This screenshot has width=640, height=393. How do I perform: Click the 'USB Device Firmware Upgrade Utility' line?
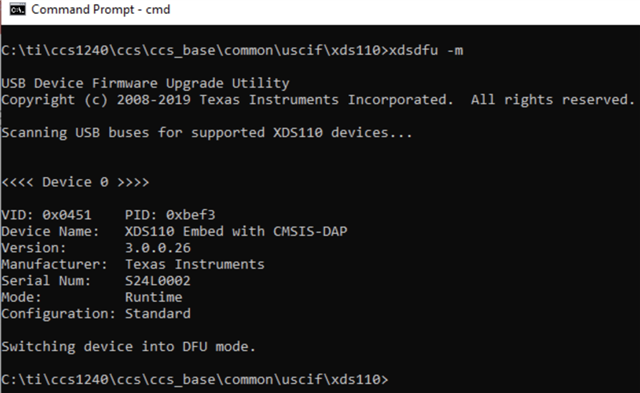[x=145, y=84]
